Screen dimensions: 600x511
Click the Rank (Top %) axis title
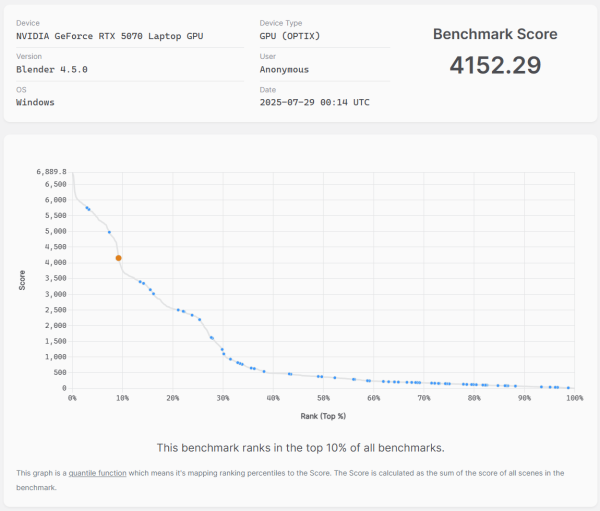322,415
